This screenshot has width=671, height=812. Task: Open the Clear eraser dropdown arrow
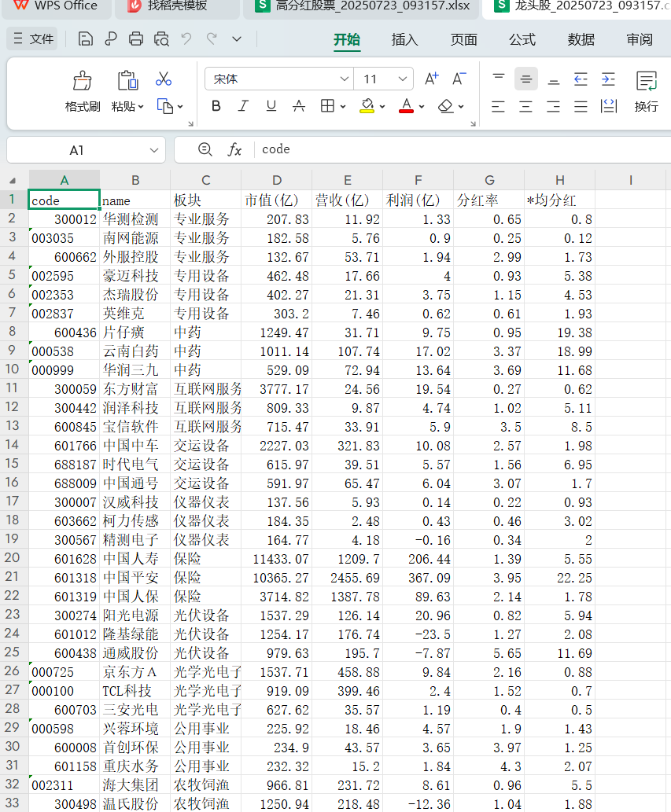point(461,107)
